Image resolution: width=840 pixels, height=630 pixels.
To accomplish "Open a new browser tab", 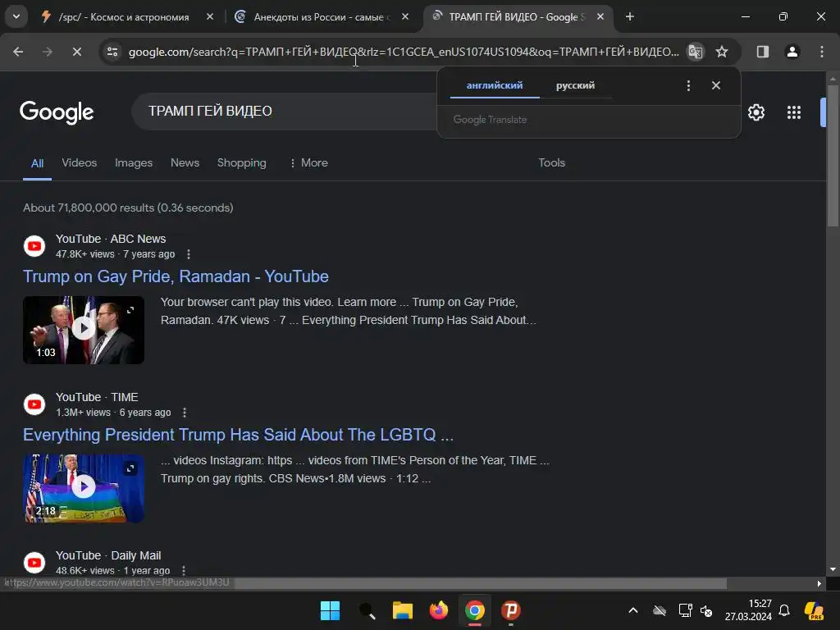I will [x=630, y=17].
